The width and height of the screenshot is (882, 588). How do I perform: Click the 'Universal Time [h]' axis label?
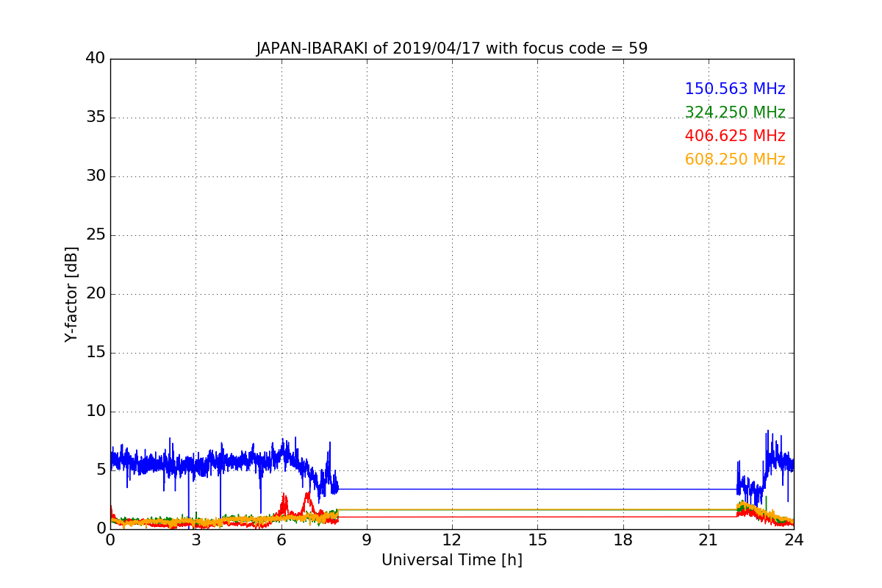[452, 560]
